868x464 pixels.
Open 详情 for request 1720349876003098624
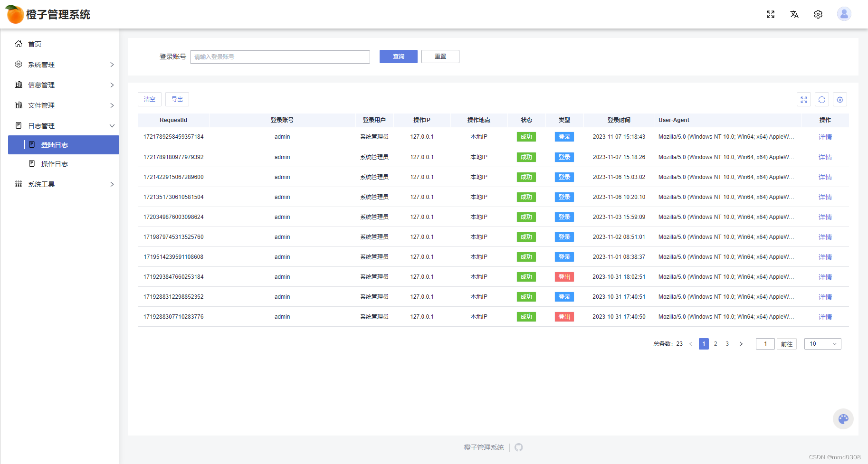click(825, 217)
